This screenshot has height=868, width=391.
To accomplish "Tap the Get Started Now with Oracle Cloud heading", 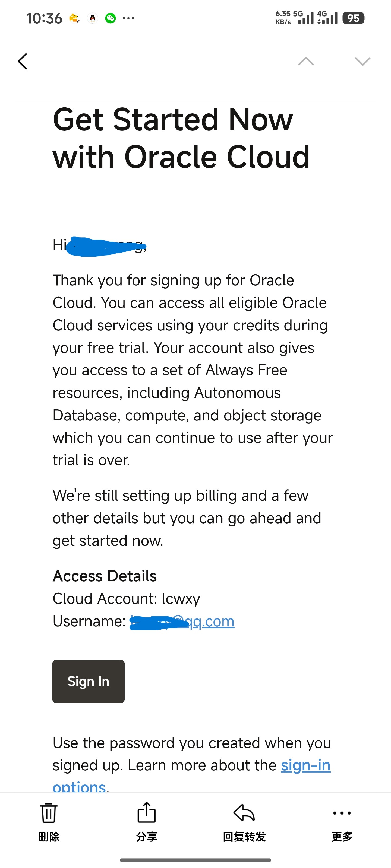I will click(181, 138).
